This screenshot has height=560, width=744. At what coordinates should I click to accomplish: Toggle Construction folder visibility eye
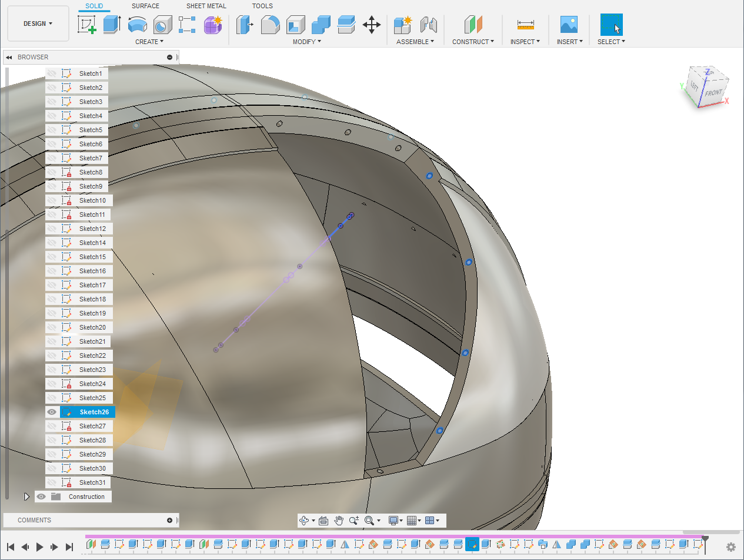(x=41, y=497)
